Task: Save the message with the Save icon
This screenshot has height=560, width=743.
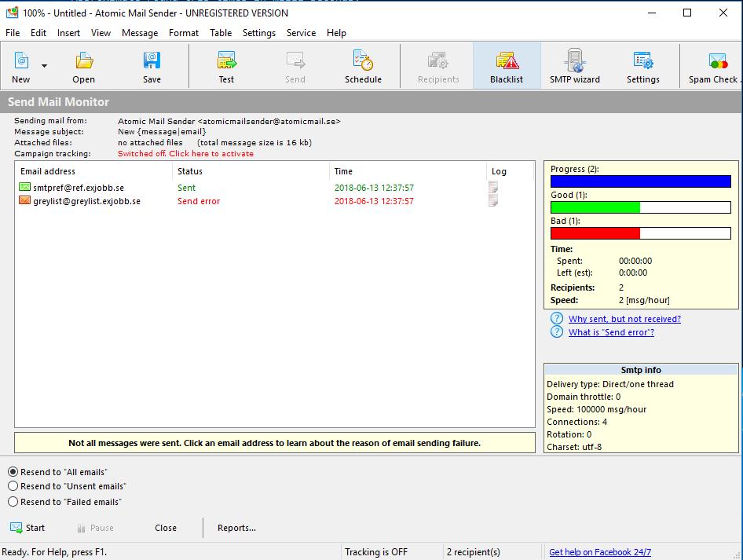Action: 152,61
